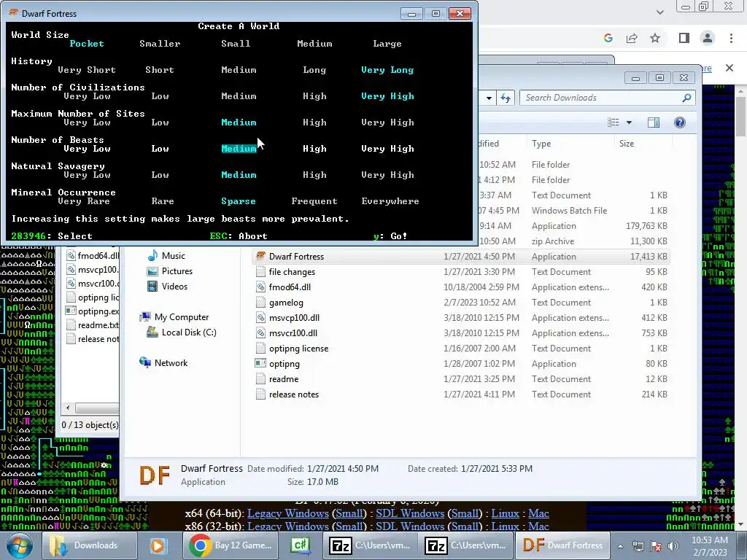
Task: Click left scroll arrow in back Explorer
Action: (68, 408)
